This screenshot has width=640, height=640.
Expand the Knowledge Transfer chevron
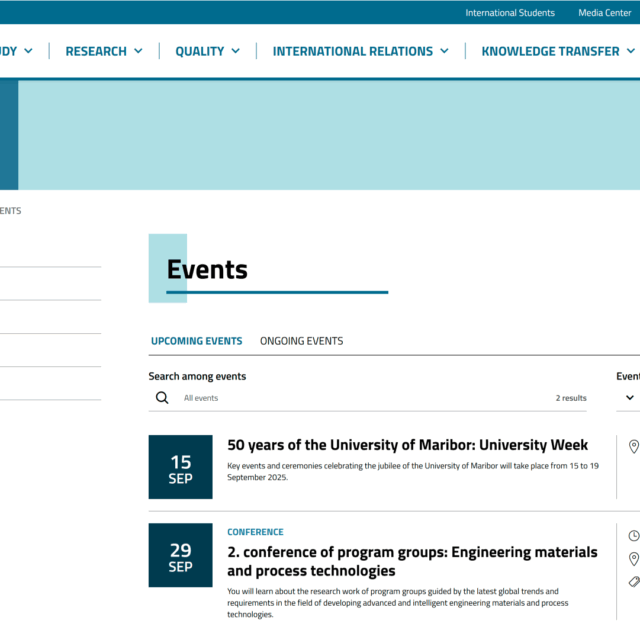(x=631, y=51)
